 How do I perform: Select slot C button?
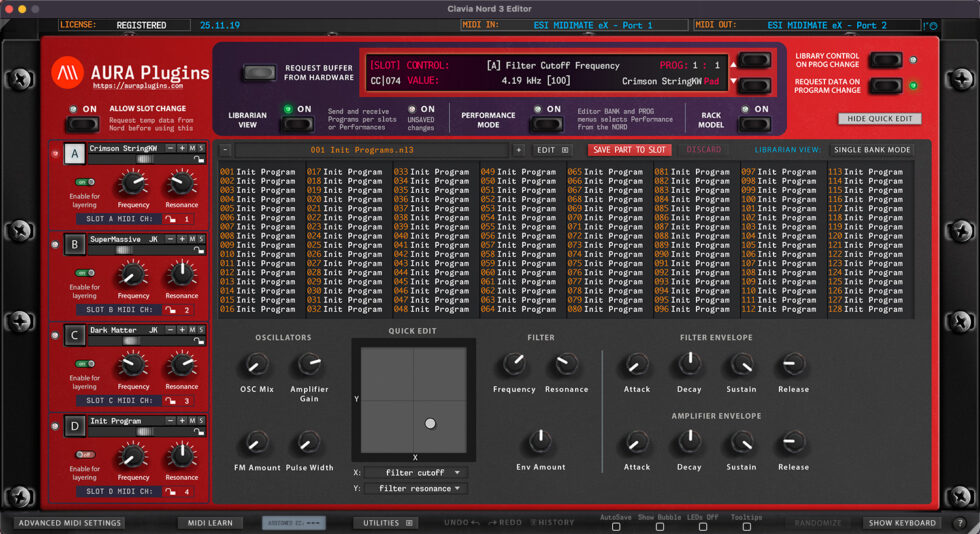pyautogui.click(x=74, y=335)
